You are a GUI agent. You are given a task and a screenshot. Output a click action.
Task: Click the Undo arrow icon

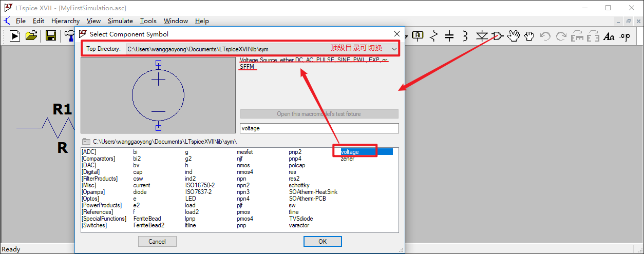pos(545,35)
